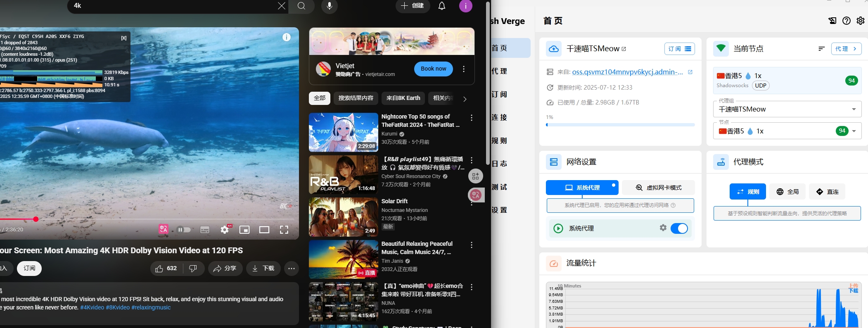868x328 pixels.
Task: Toggle autoplay switch in player controls
Action: click(x=184, y=230)
